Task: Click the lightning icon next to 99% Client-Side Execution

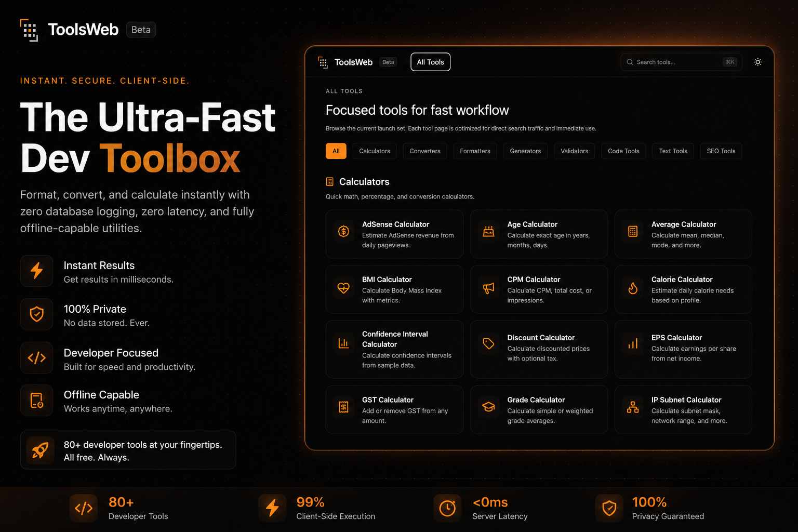Action: [272, 508]
